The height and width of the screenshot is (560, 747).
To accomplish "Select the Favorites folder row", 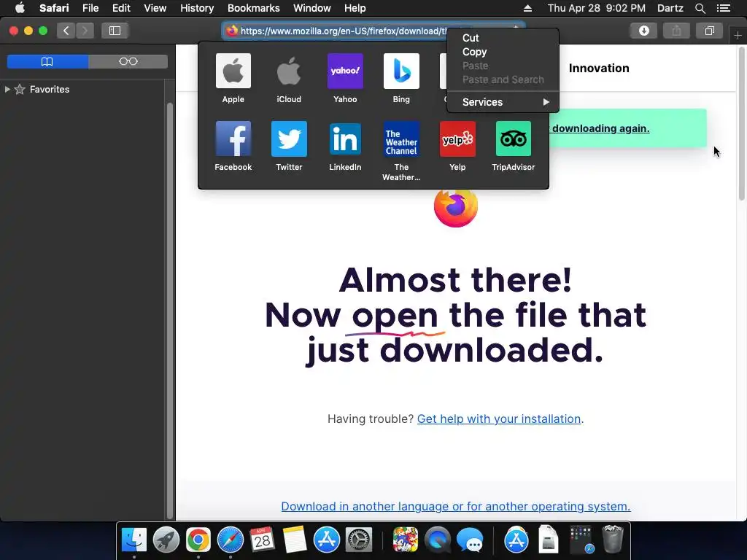I will (x=83, y=89).
